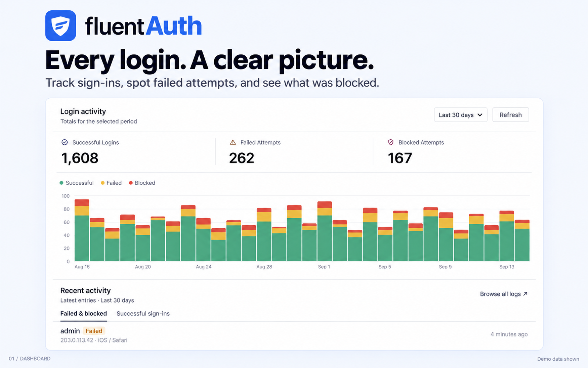Click the Successful Logins checkmark icon
The height and width of the screenshot is (368, 588).
pos(65,142)
